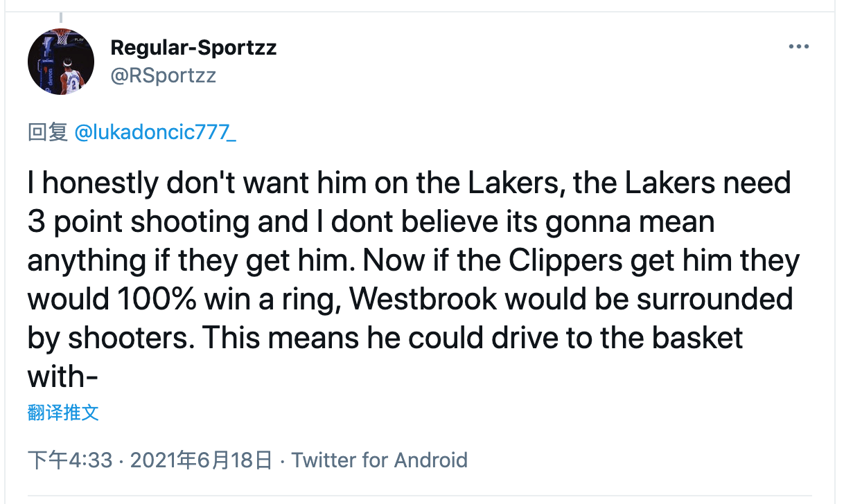Image resolution: width=844 pixels, height=504 pixels.
Task: Click the 回复 reply label
Action: pyautogui.click(x=47, y=132)
